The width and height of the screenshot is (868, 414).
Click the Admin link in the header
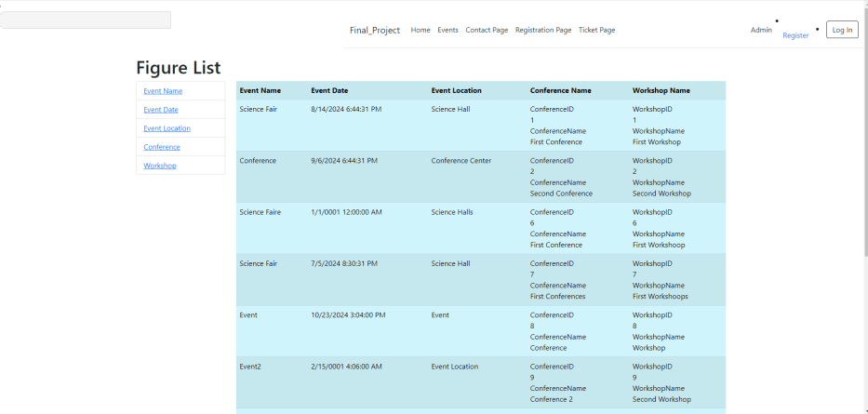pos(761,30)
